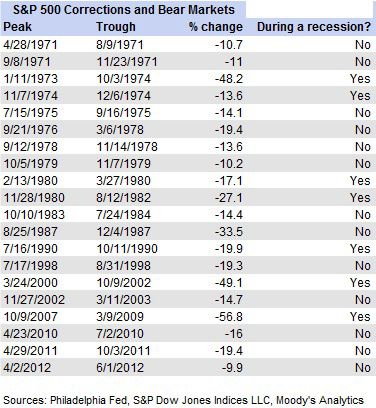This screenshot has width=376, height=408.
Task: Select the 3/24/2000 peak cell
Action: [30, 283]
